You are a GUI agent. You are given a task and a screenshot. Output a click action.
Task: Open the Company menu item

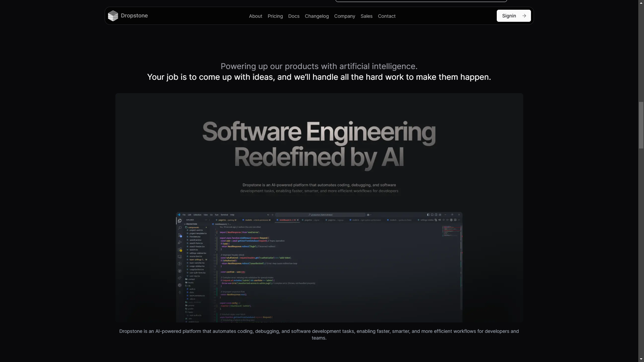click(344, 16)
